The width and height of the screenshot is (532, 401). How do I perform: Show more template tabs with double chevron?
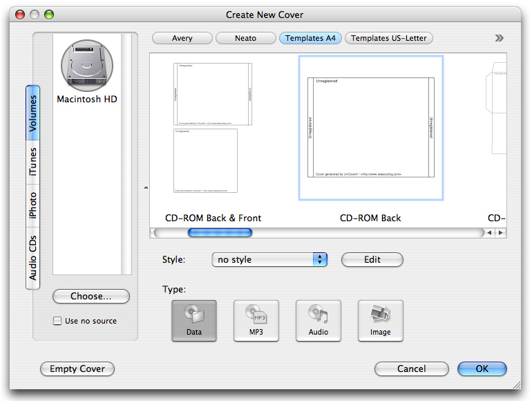click(499, 38)
